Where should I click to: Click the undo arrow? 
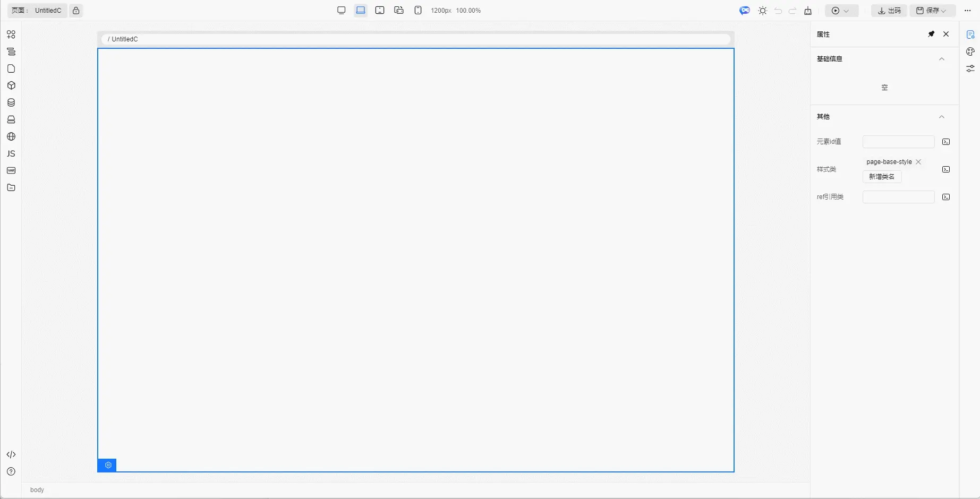(778, 11)
